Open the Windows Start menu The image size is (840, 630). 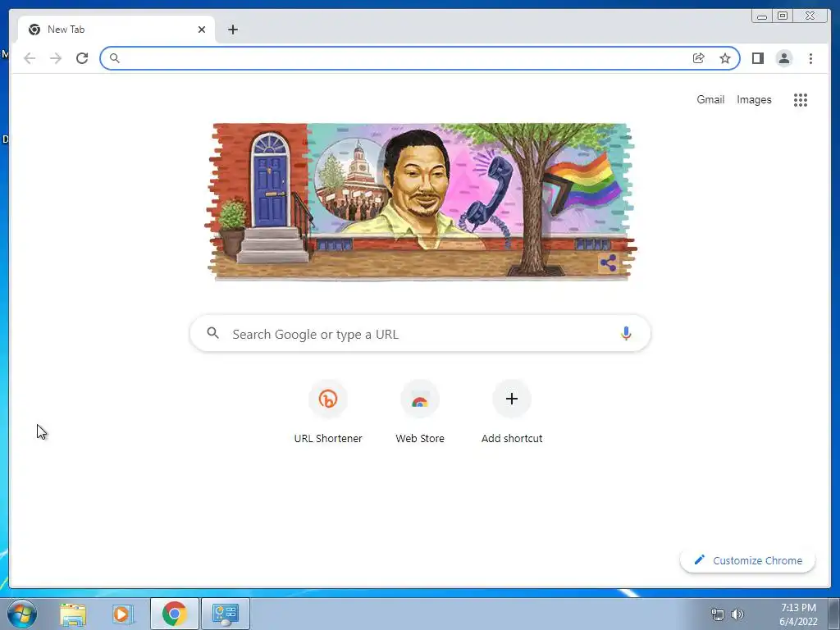[22, 614]
